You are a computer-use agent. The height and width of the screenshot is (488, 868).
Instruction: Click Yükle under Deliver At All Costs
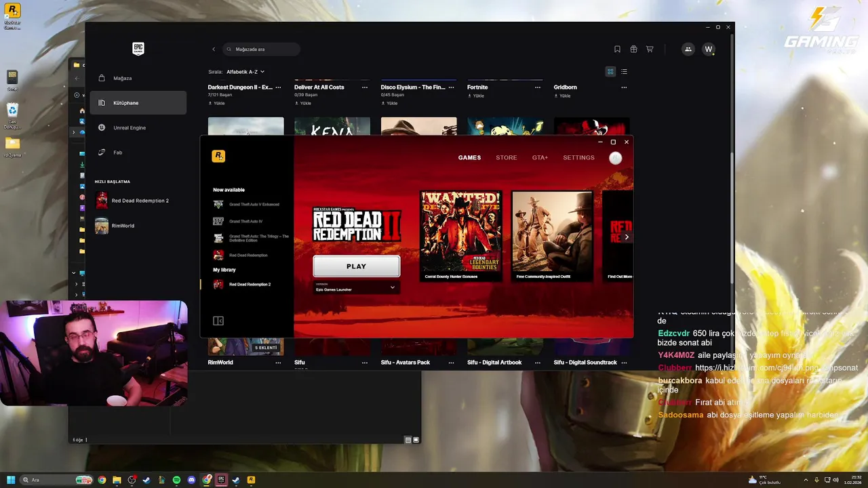(303, 103)
